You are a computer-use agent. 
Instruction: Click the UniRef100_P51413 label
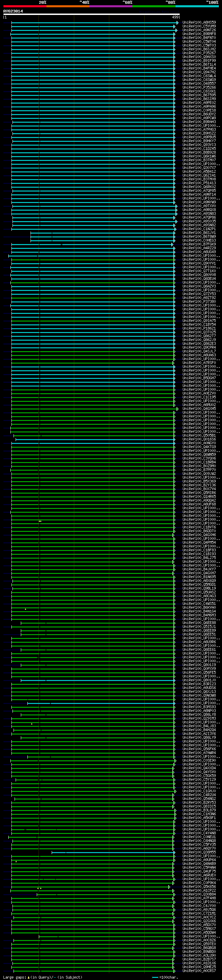(x=199, y=183)
